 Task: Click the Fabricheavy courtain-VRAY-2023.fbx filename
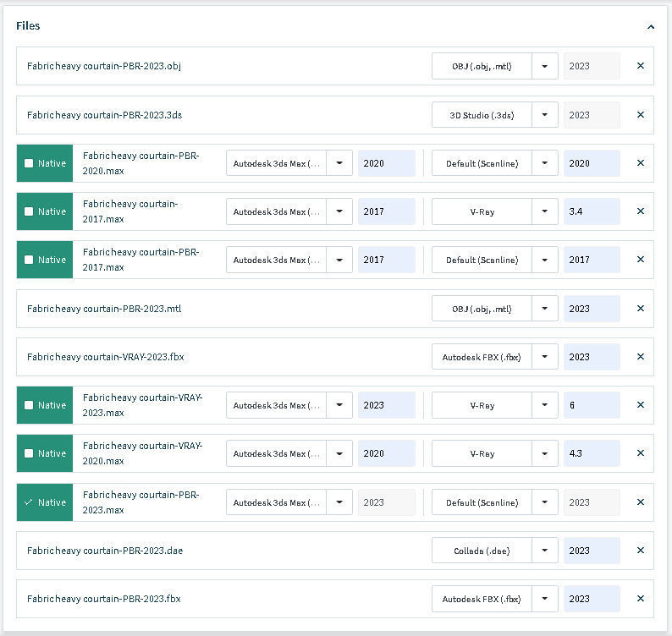pos(105,357)
